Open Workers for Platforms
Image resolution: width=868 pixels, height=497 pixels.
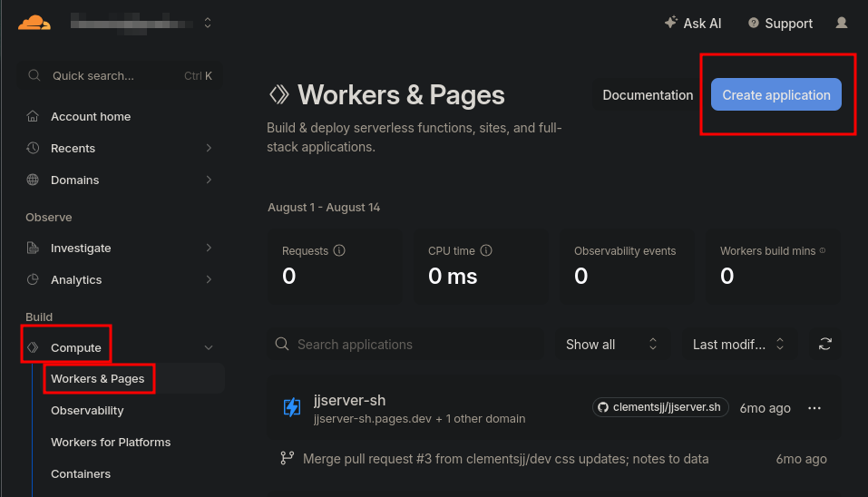coord(111,443)
